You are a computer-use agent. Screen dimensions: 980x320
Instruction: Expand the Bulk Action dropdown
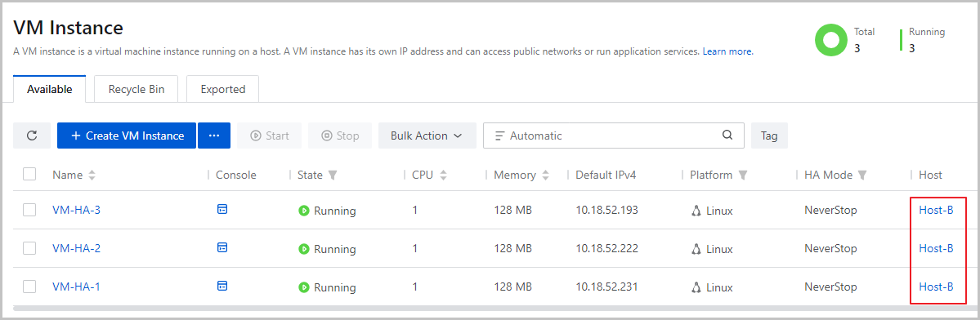pyautogui.click(x=427, y=136)
